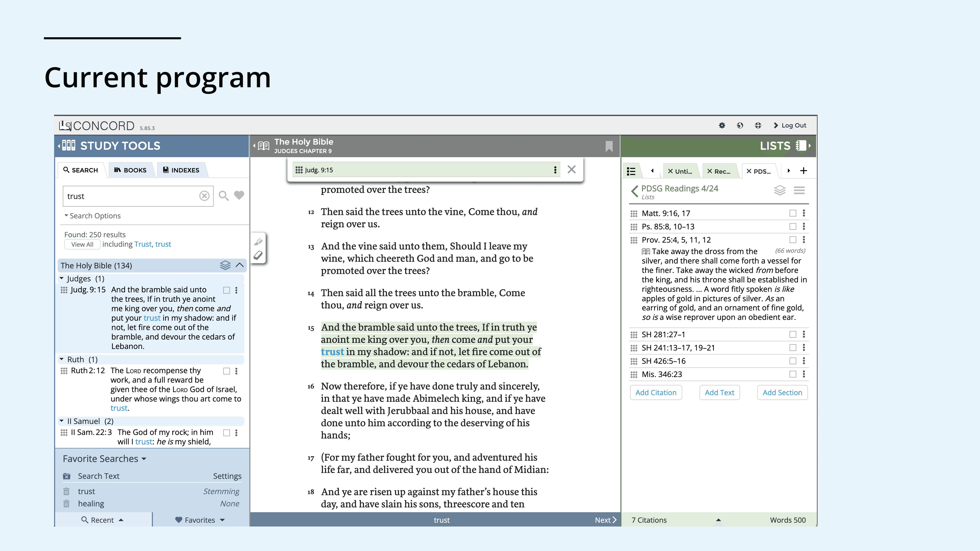Go to Next search hit
The width and height of the screenshot is (980, 551).
pos(605,520)
